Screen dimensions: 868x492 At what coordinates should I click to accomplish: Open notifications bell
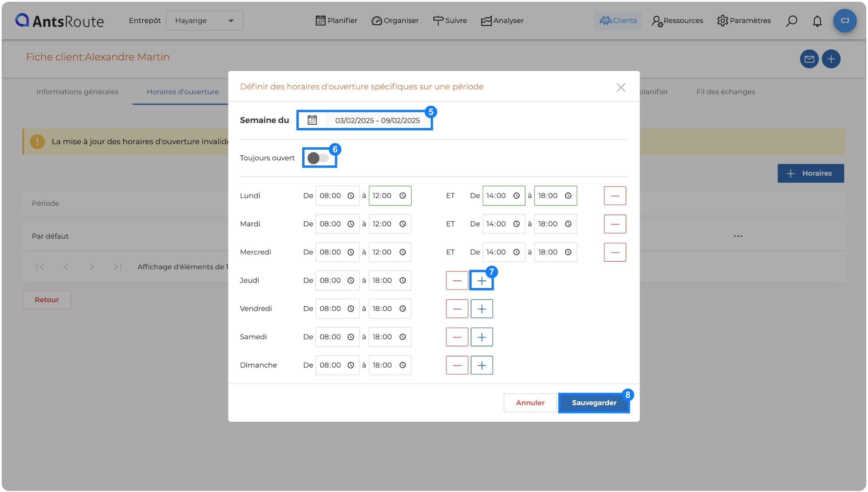[x=817, y=21]
